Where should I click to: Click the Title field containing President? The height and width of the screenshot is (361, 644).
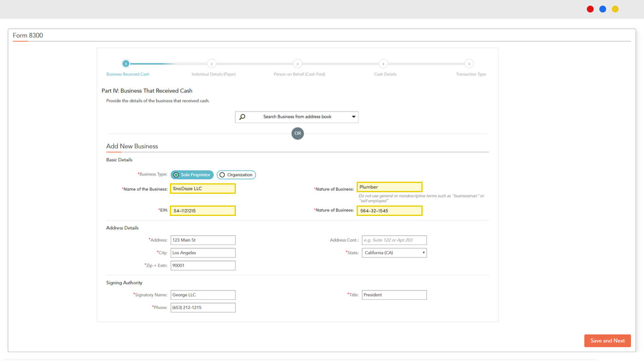394,295
